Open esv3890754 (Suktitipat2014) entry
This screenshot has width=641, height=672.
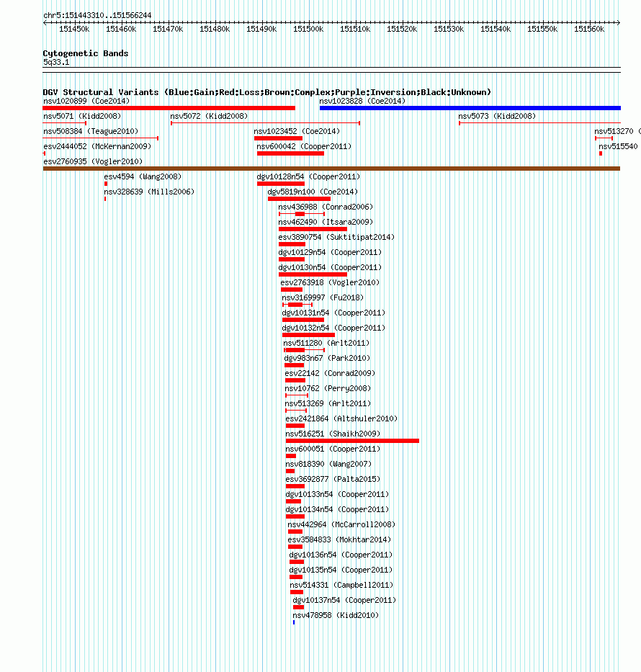[336, 237]
